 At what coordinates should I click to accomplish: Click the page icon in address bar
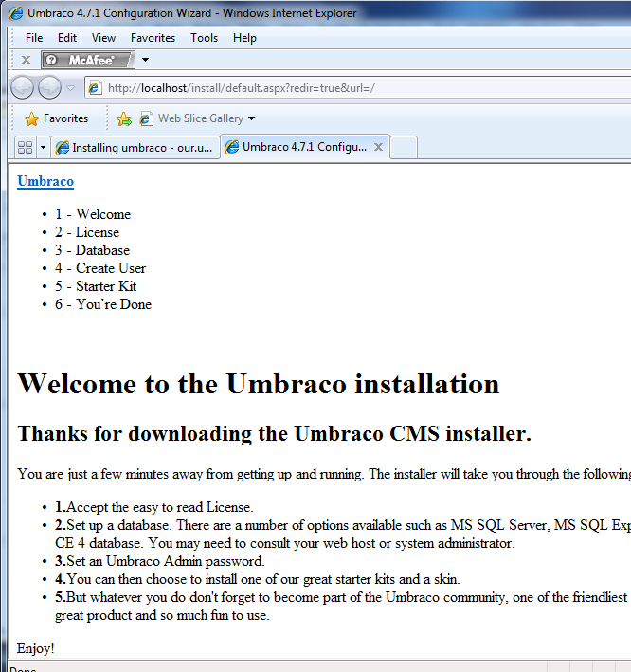tap(95, 88)
